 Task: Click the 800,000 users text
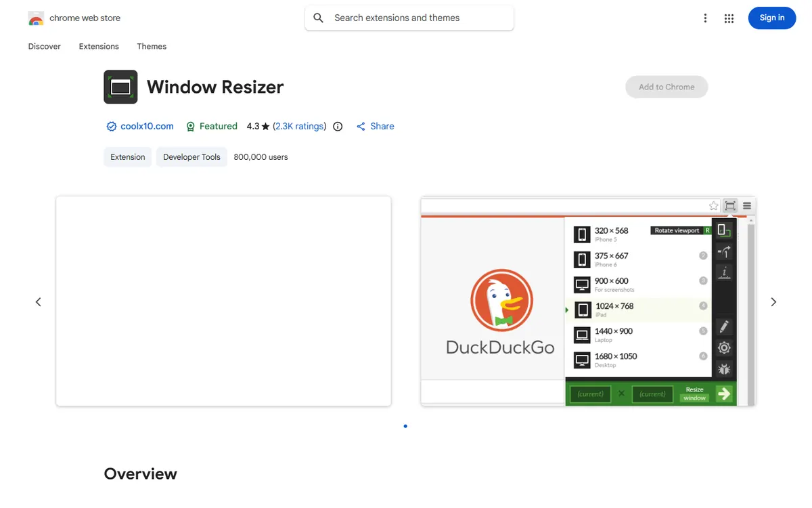tap(261, 157)
